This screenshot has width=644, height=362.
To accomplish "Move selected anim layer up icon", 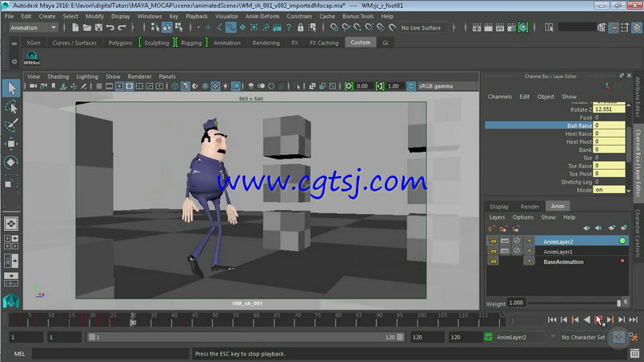I will [587, 228].
